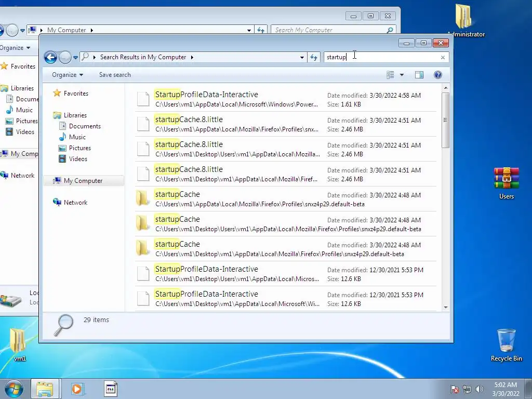Image resolution: width=532 pixels, height=399 pixels.
Task: Click Search My Computer box in back window
Action: [329, 30]
